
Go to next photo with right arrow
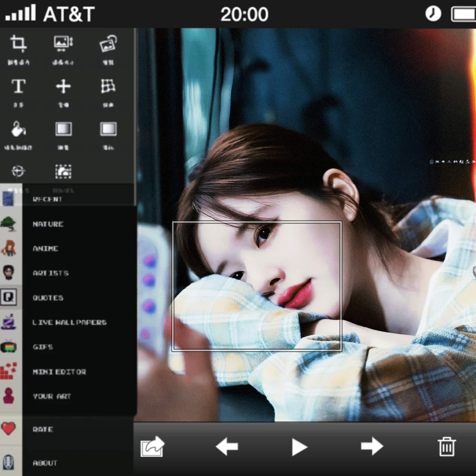(372, 447)
